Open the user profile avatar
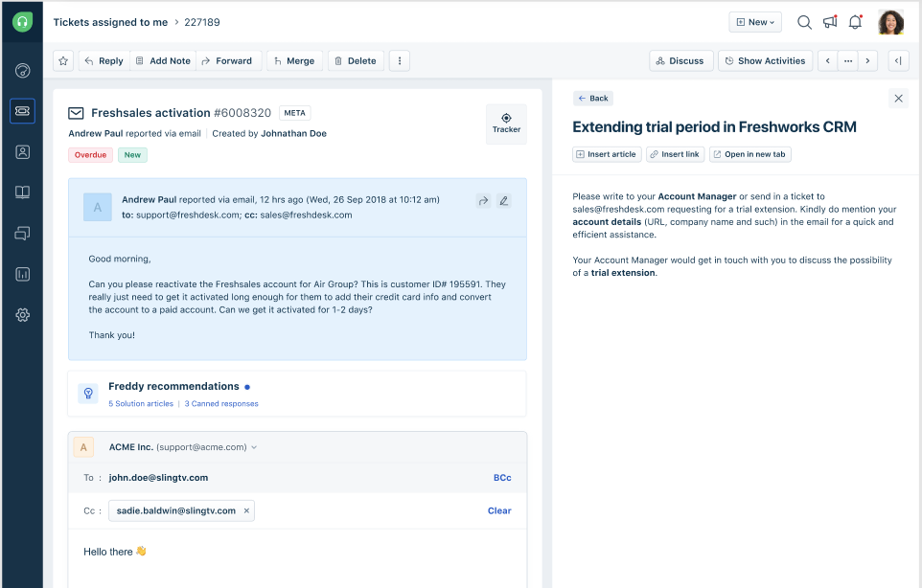Image resolution: width=922 pixels, height=588 pixels. [x=890, y=22]
